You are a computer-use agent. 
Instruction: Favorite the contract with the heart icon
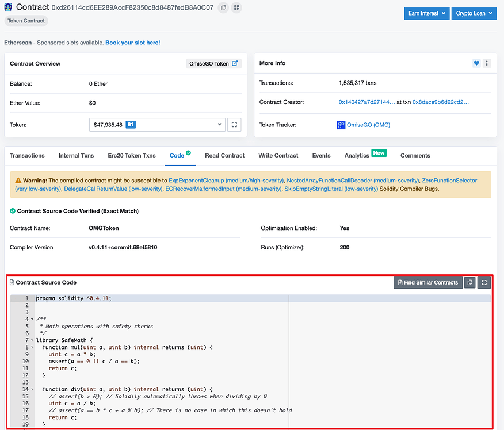[x=476, y=63]
